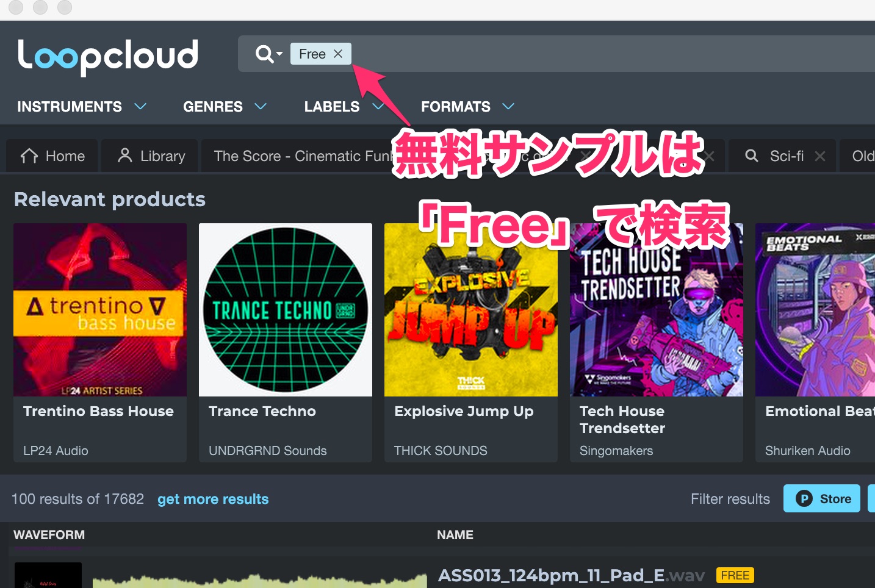Screen dimensions: 875x588
Task: Open the Trance Techno pack by UNDRGRND Sounds
Action: click(285, 309)
